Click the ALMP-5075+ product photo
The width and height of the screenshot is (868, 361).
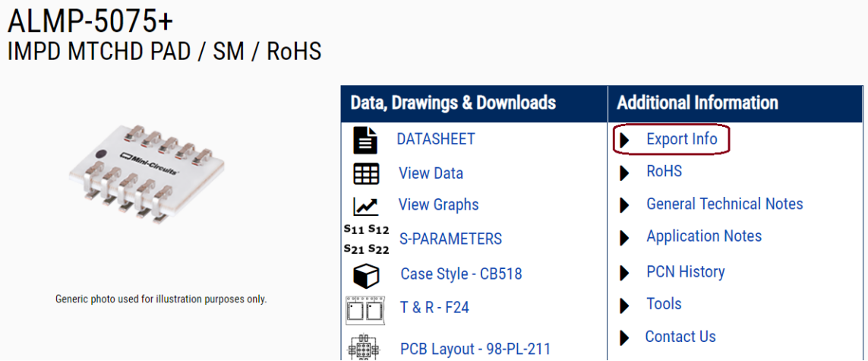[147, 175]
